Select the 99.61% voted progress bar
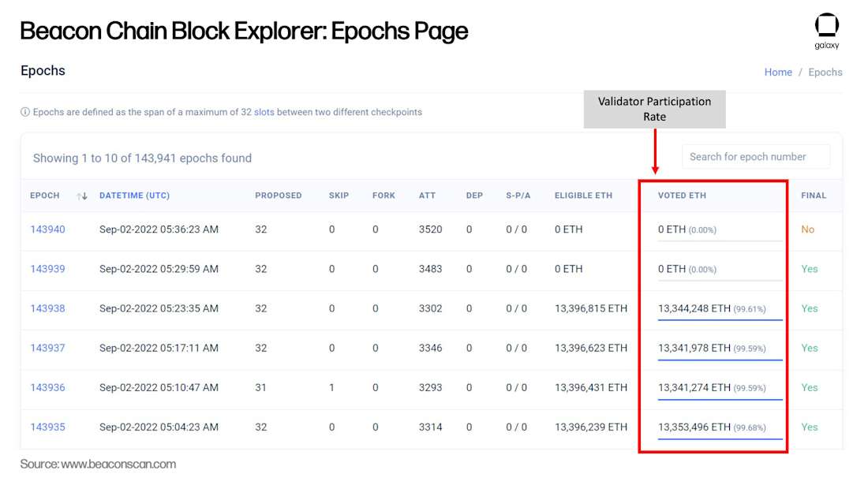 click(720, 319)
